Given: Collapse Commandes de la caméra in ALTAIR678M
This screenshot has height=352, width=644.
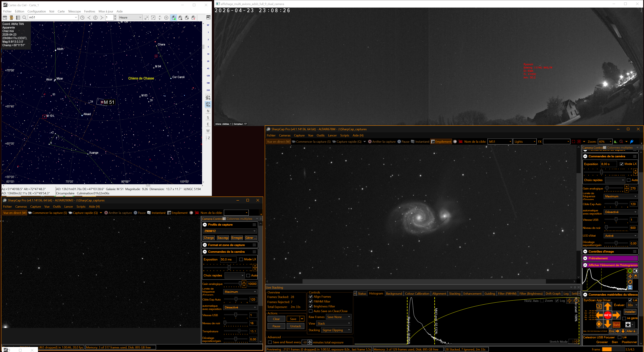Looking at the screenshot, I should [x=585, y=156].
